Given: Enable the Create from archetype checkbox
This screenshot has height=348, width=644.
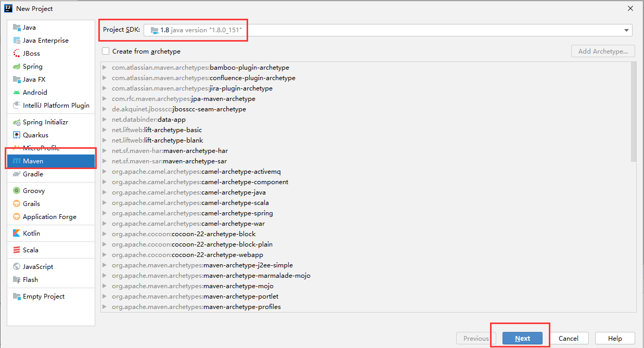Looking at the screenshot, I should pyautogui.click(x=105, y=51).
